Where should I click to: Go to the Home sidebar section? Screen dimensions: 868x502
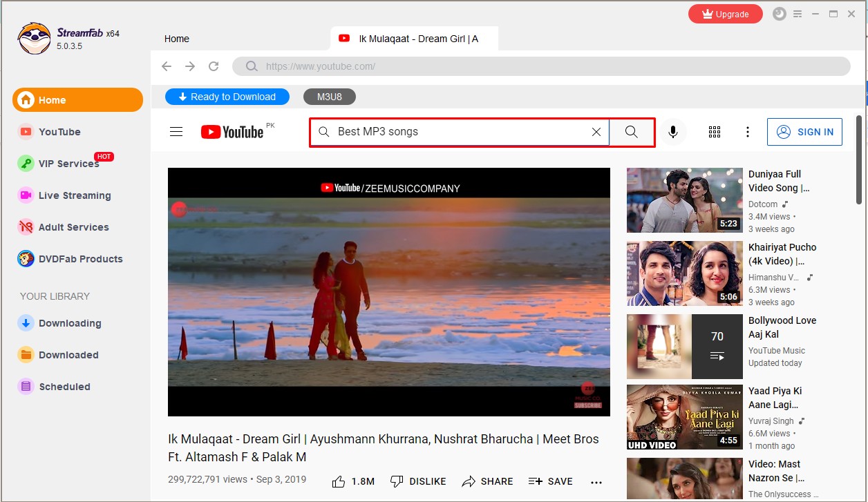pos(77,100)
